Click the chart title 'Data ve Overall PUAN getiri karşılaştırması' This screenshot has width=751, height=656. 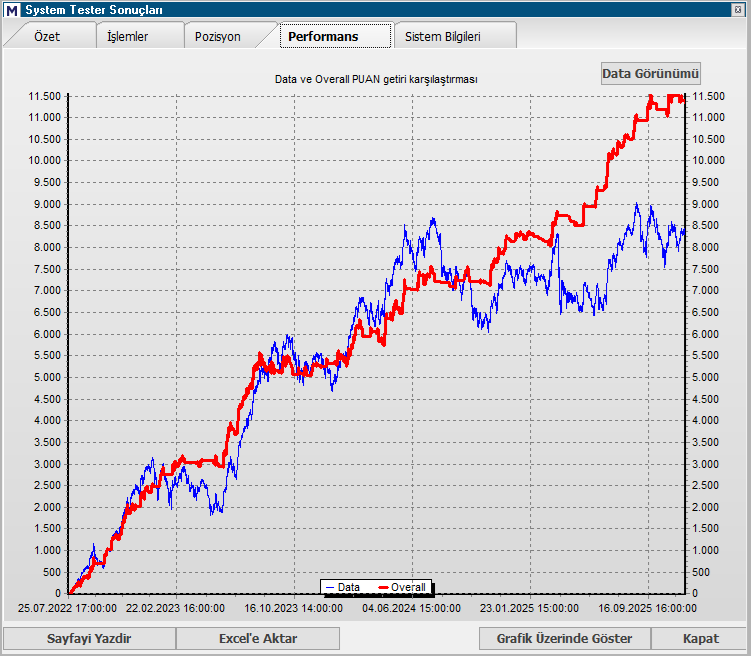[376, 79]
